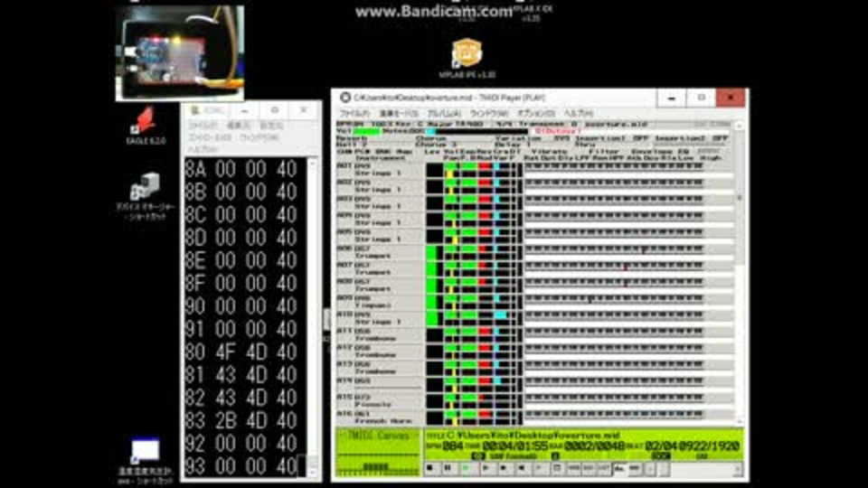Open ファイル menu in terminal window
Viewport: 868px width, 488px height.
pos(203,127)
